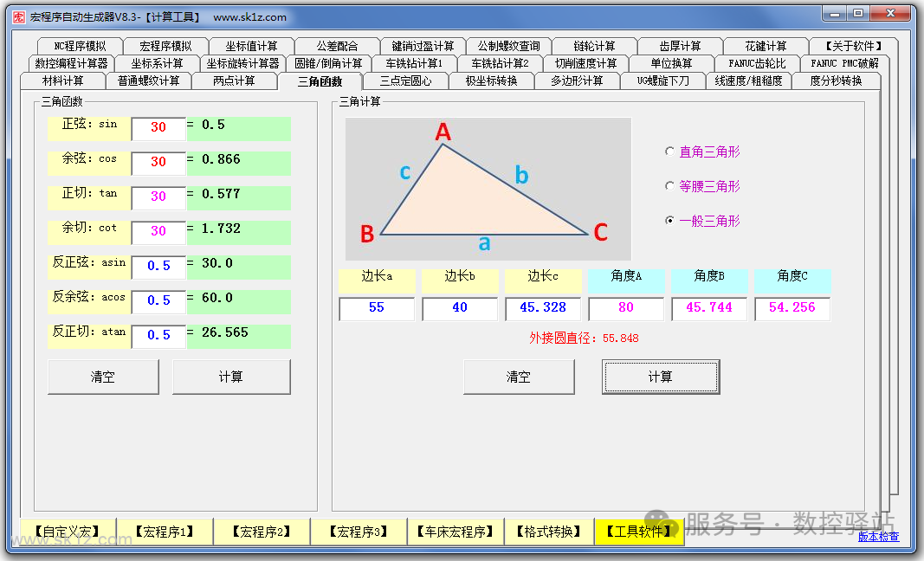Select 直角三角形 radio button

pos(701,152)
